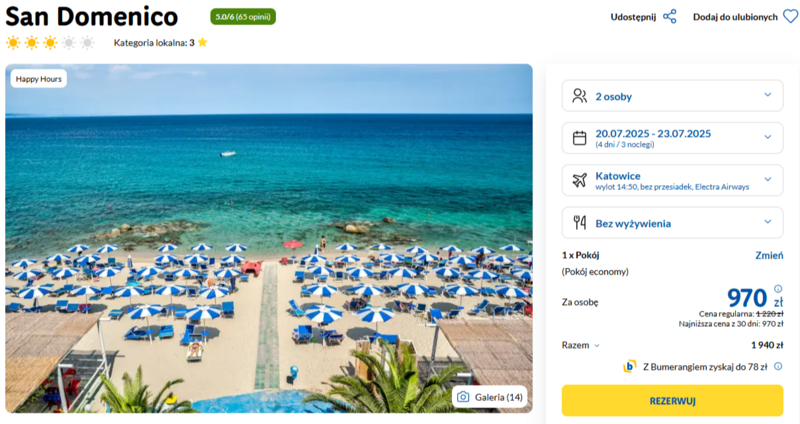Click the cutlery icon for meals
This screenshot has width=800, height=424.
click(579, 222)
